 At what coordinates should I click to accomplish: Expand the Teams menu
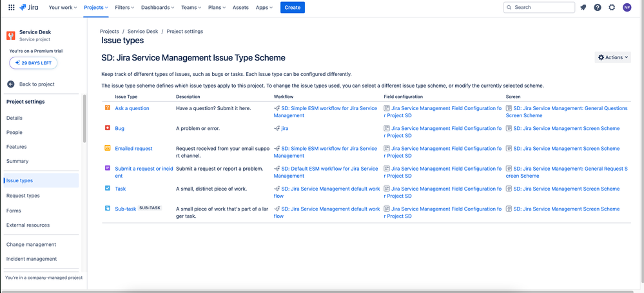pyautogui.click(x=191, y=7)
